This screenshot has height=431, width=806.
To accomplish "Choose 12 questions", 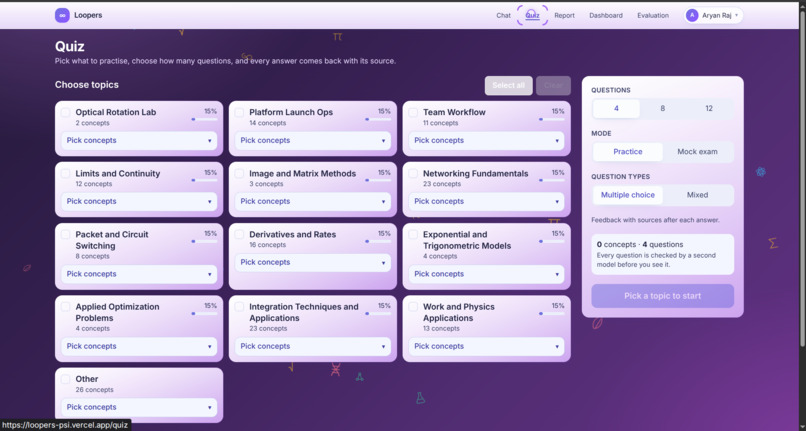I will pos(709,109).
